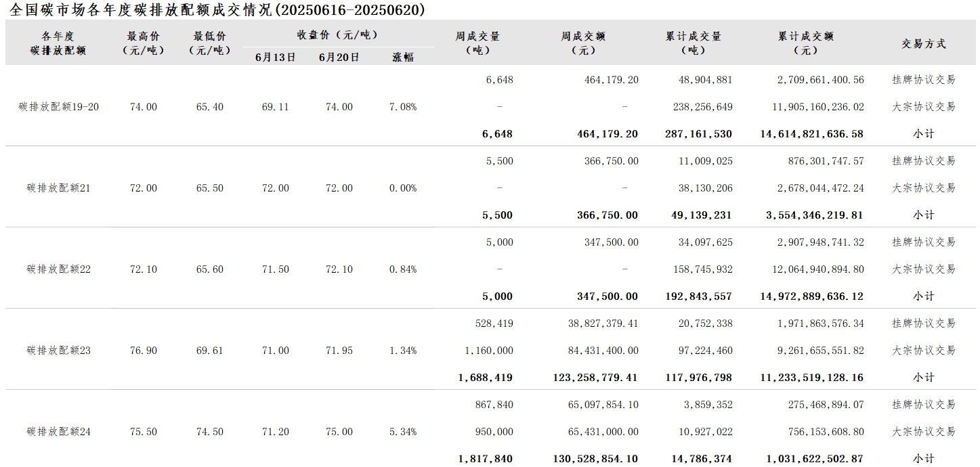
Task: Click the 最低价 column header
Action: [x=210, y=43]
